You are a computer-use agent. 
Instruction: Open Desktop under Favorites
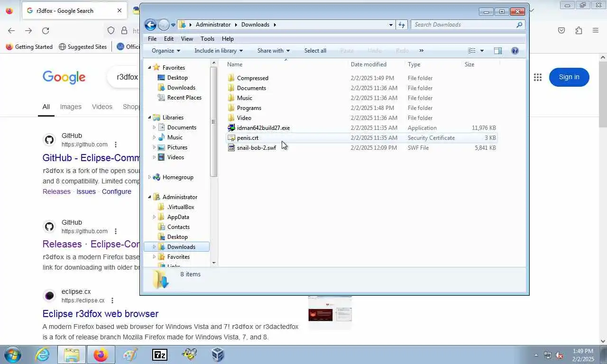177,78
